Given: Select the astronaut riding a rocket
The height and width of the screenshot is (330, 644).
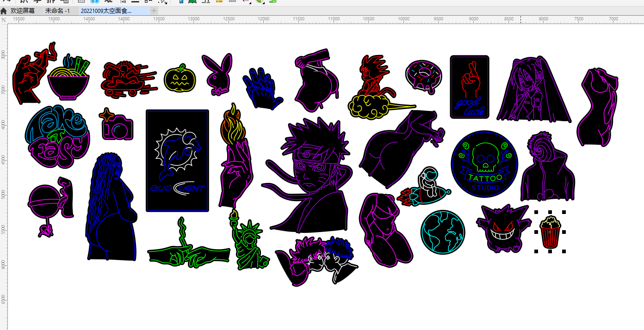Looking at the screenshot, I should pos(423,187).
